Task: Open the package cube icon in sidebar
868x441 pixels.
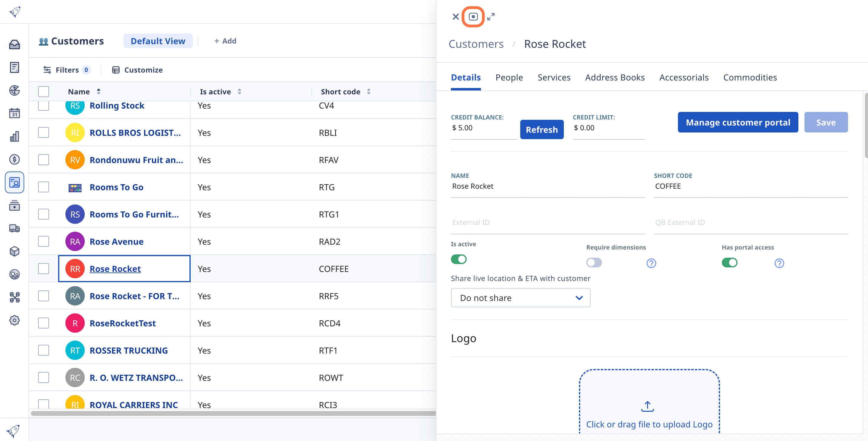Action: (x=15, y=251)
